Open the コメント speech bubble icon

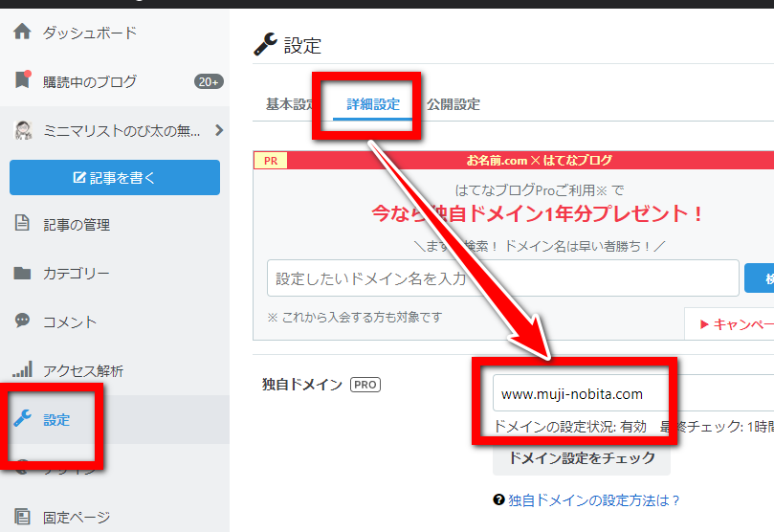(x=22, y=321)
